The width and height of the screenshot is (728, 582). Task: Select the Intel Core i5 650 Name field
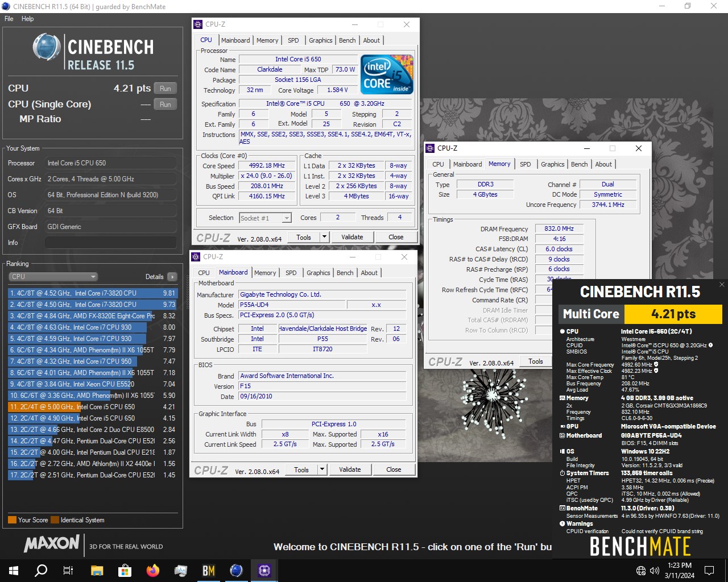pyautogui.click(x=298, y=59)
